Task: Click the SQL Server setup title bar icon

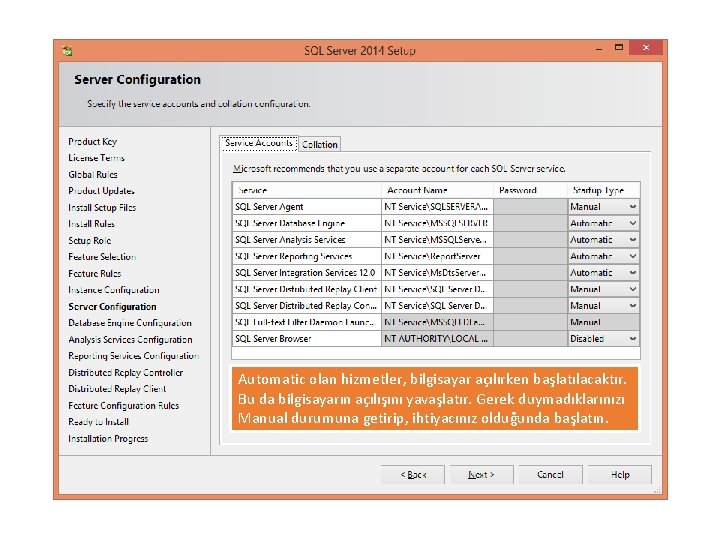Action: pyautogui.click(x=68, y=51)
